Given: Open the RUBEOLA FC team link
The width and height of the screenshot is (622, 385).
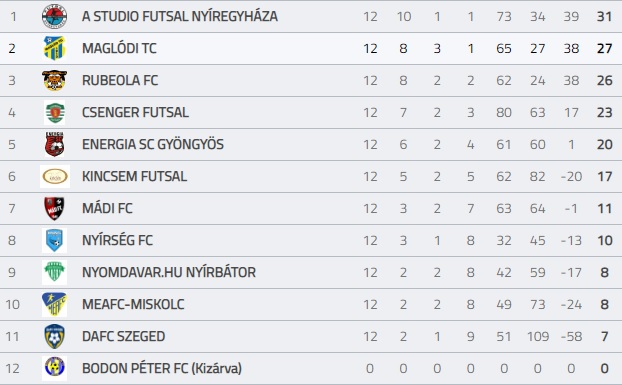Looking at the screenshot, I should coord(120,80).
